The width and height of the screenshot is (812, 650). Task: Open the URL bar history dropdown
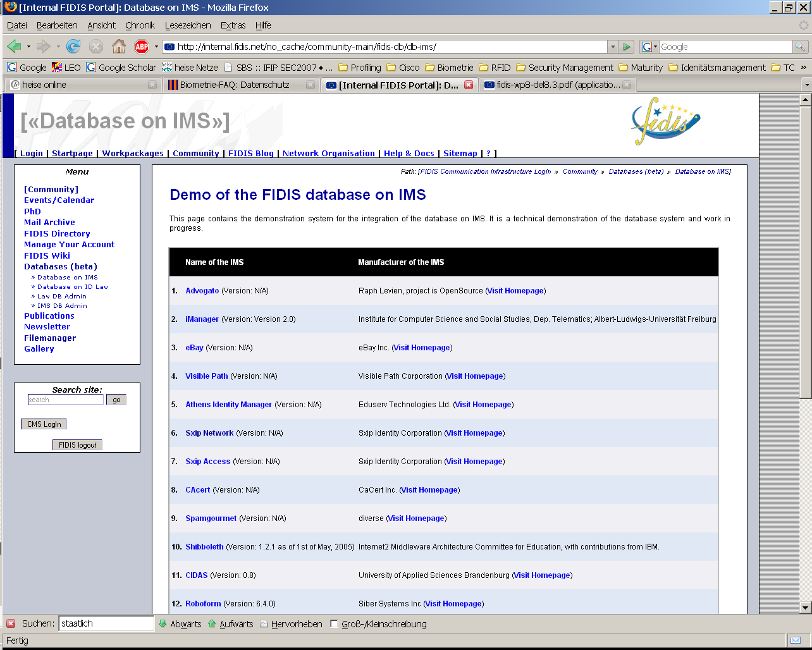pos(612,47)
